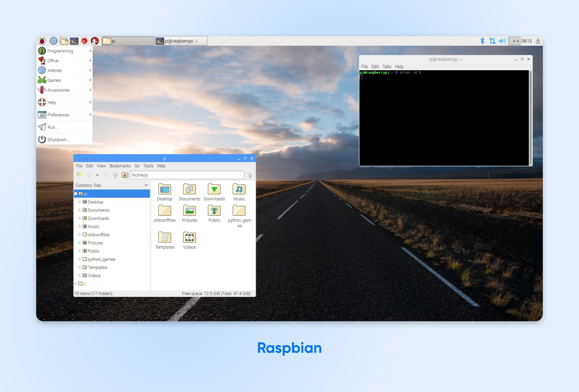
Task: Click the eject icon in system tray
Action: click(x=538, y=41)
